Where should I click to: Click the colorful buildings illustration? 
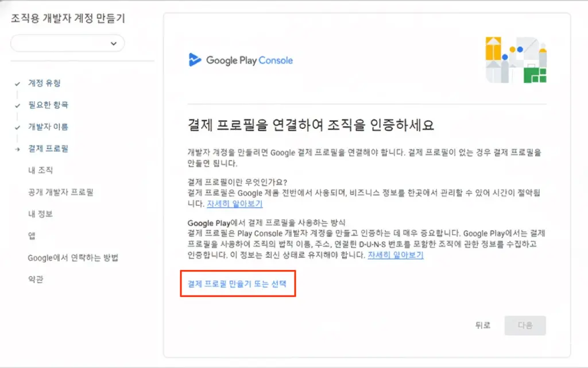pos(516,60)
